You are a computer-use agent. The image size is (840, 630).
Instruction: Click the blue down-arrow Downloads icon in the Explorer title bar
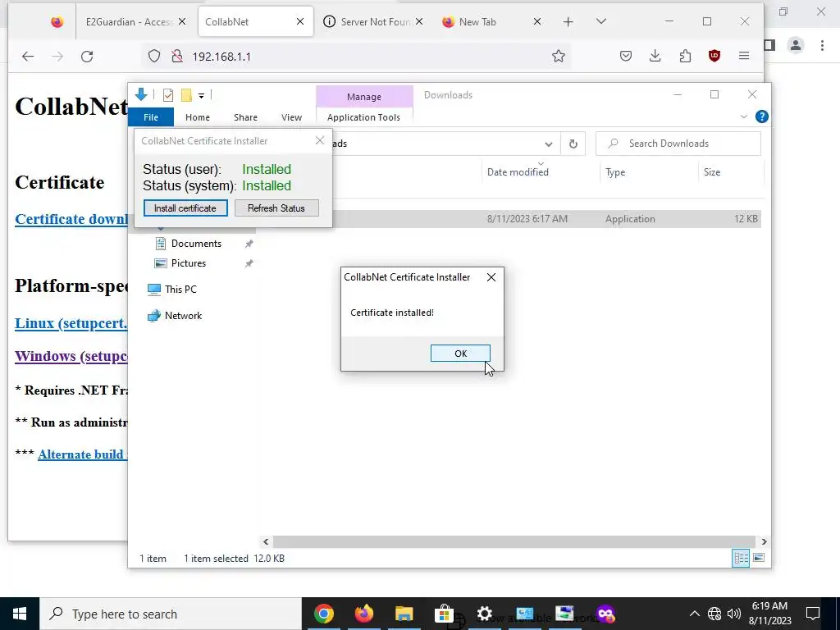click(141, 95)
